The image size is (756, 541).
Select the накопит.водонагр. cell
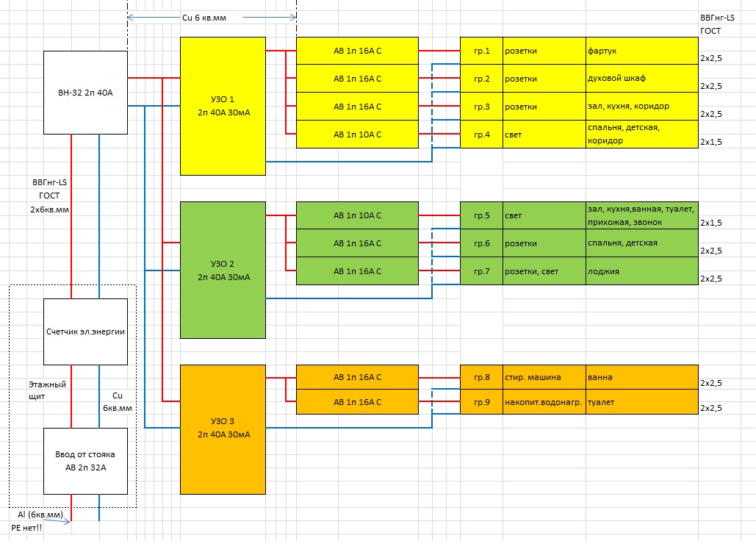pyautogui.click(x=544, y=402)
